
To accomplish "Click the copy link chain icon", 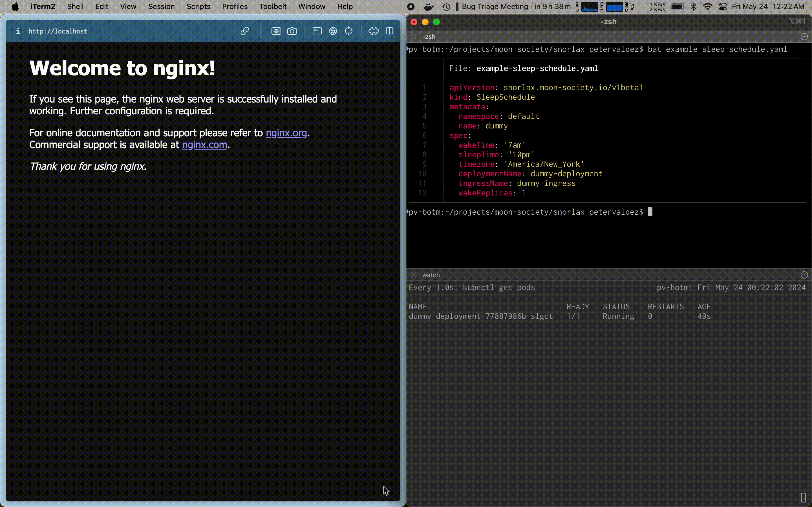I will click(245, 31).
